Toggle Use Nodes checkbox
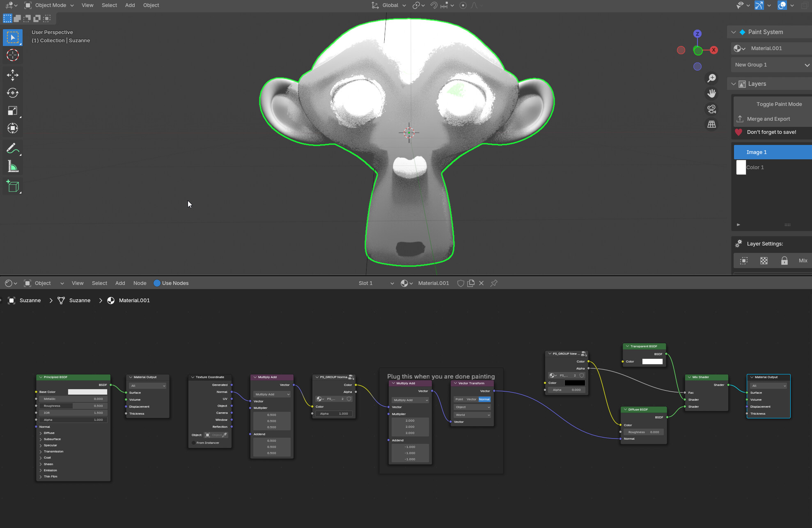The image size is (812, 528). click(x=157, y=283)
